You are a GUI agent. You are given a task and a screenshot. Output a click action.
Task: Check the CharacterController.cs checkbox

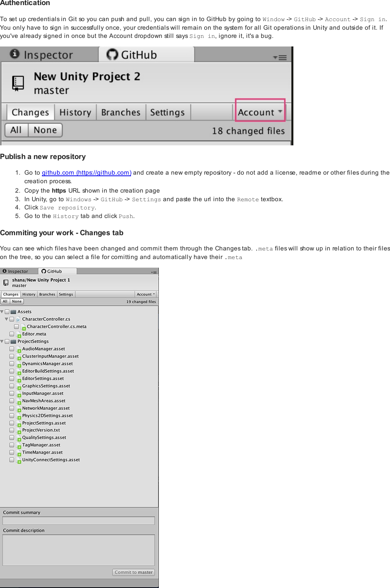(12, 319)
